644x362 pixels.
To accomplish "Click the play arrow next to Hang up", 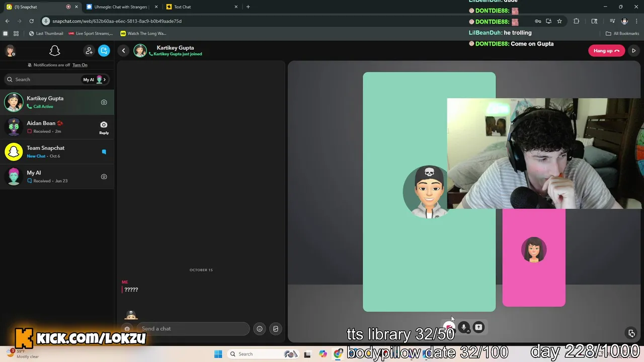I will pyautogui.click(x=633, y=51).
